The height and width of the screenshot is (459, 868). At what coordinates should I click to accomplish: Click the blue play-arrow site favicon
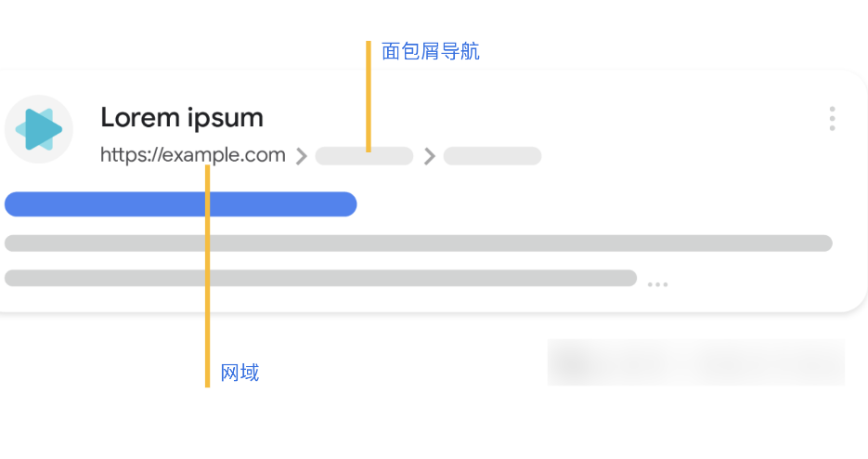click(39, 129)
